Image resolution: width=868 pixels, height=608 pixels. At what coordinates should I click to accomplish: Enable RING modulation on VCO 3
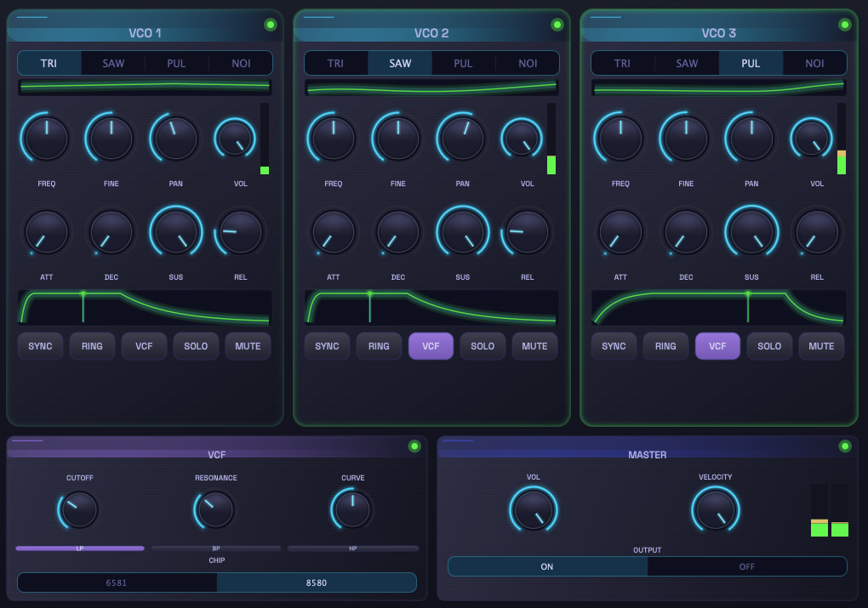point(666,346)
